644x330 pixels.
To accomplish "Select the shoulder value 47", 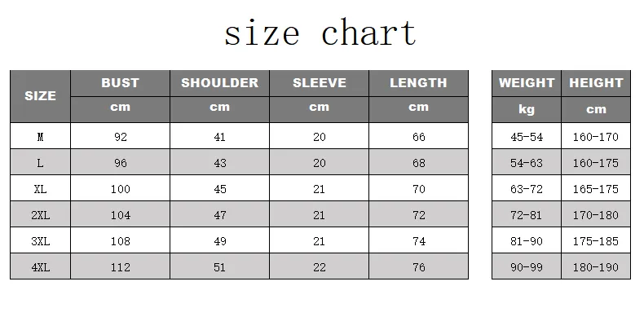I will pyautogui.click(x=219, y=215).
